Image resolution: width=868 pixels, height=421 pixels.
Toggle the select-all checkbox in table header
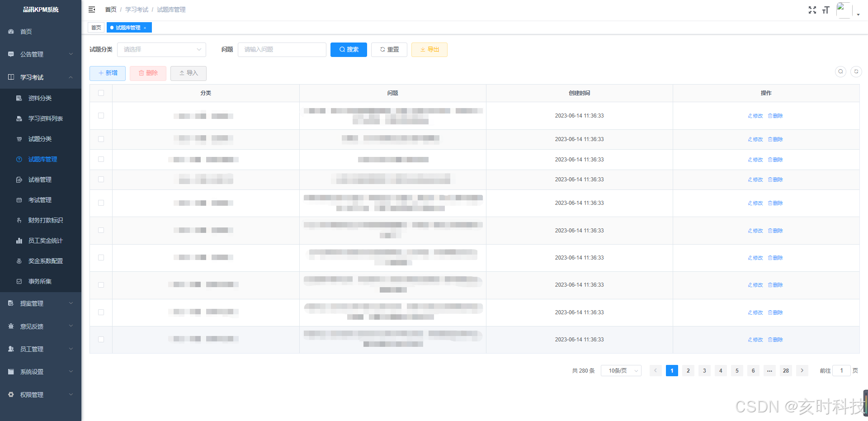click(x=101, y=93)
